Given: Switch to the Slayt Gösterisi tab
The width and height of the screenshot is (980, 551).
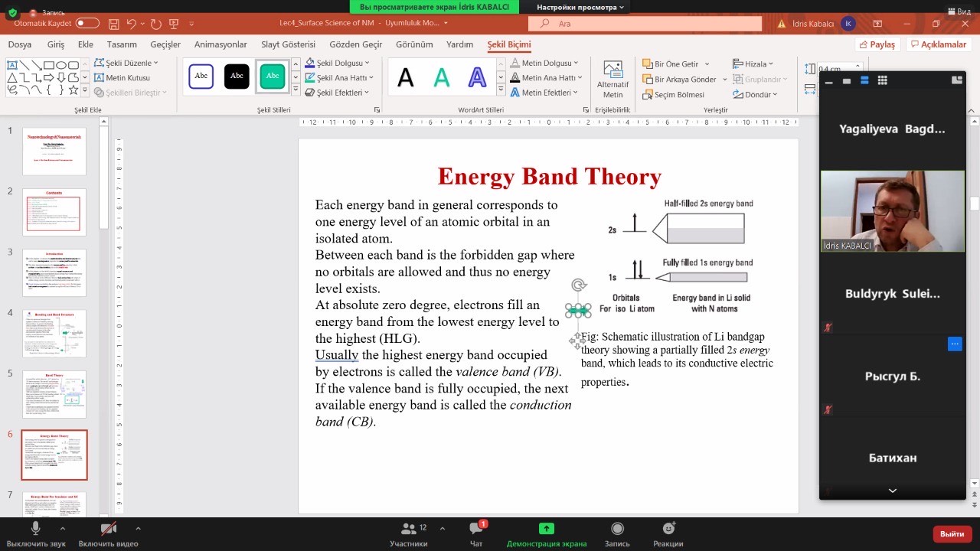Looking at the screenshot, I should click(288, 44).
